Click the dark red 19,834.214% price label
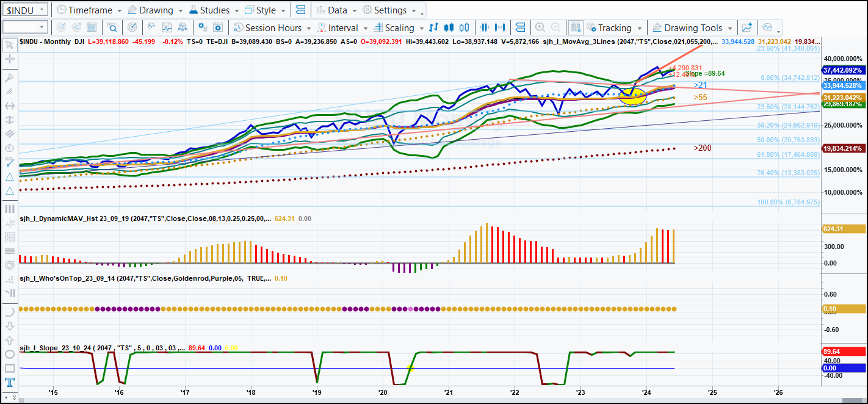Screen dimensions: 868x404 pos(844,148)
